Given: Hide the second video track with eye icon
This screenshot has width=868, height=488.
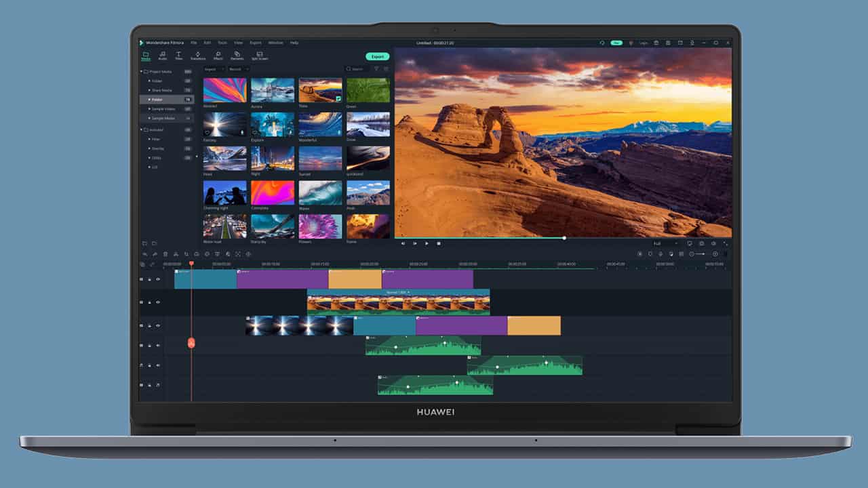Looking at the screenshot, I should click(x=159, y=302).
